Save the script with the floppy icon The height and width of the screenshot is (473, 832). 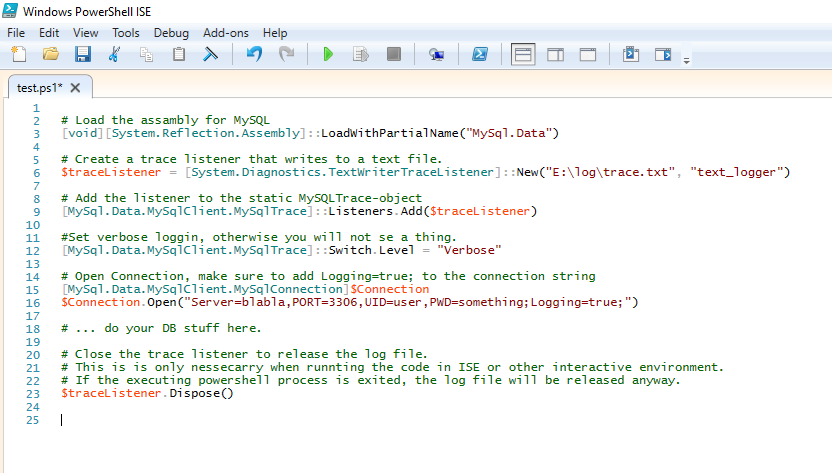82,54
